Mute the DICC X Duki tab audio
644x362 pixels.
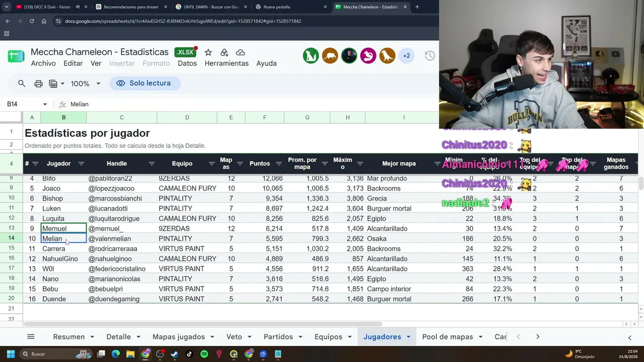(77, 7)
